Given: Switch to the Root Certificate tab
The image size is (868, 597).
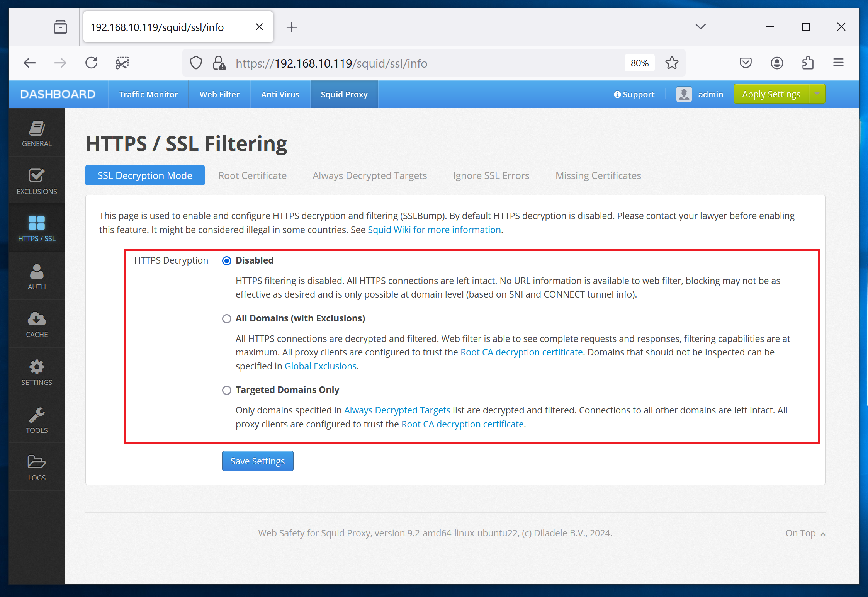Looking at the screenshot, I should pos(253,175).
